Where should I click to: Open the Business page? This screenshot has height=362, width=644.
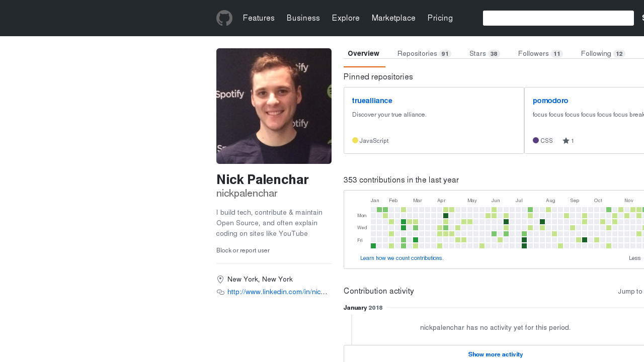point(303,18)
